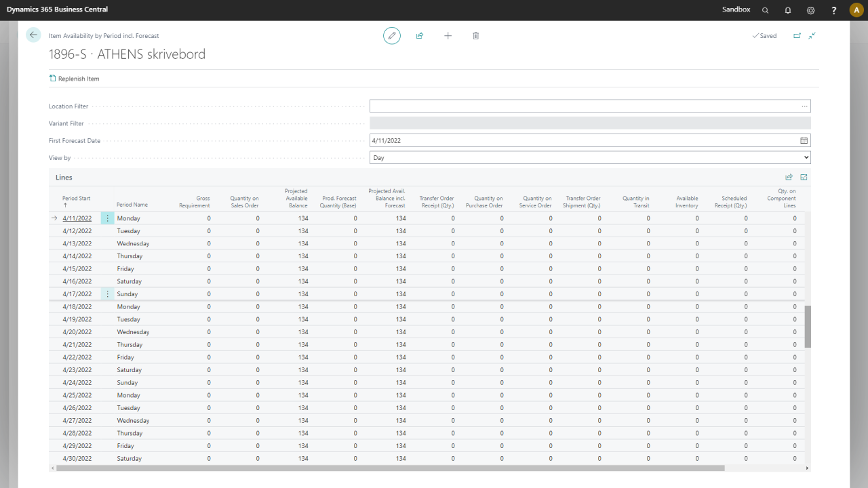Click the vertical scrollbar thumb in Lines
Screen dimensions: 868x488
[807, 327]
